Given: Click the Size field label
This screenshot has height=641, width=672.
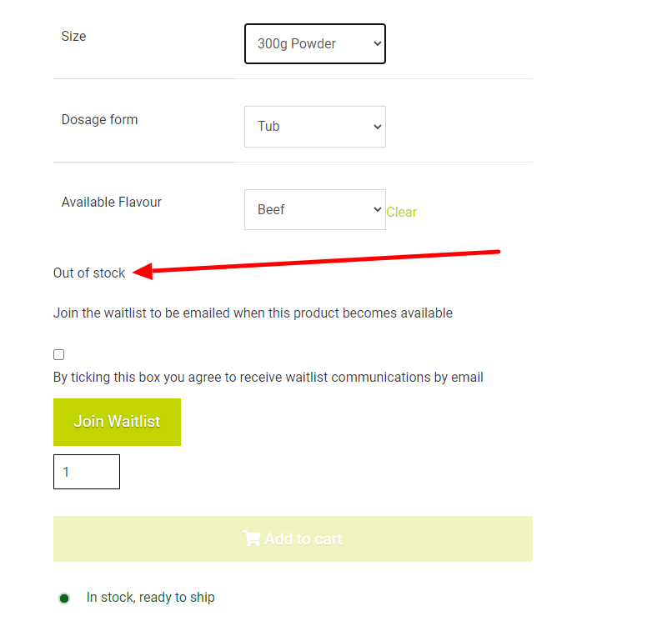Looking at the screenshot, I should (73, 36).
